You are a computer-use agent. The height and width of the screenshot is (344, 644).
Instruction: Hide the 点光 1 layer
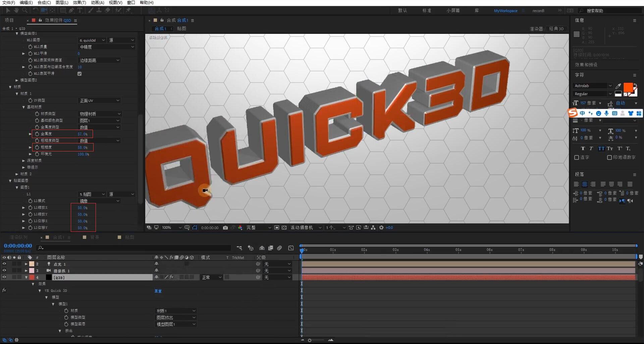click(4, 264)
